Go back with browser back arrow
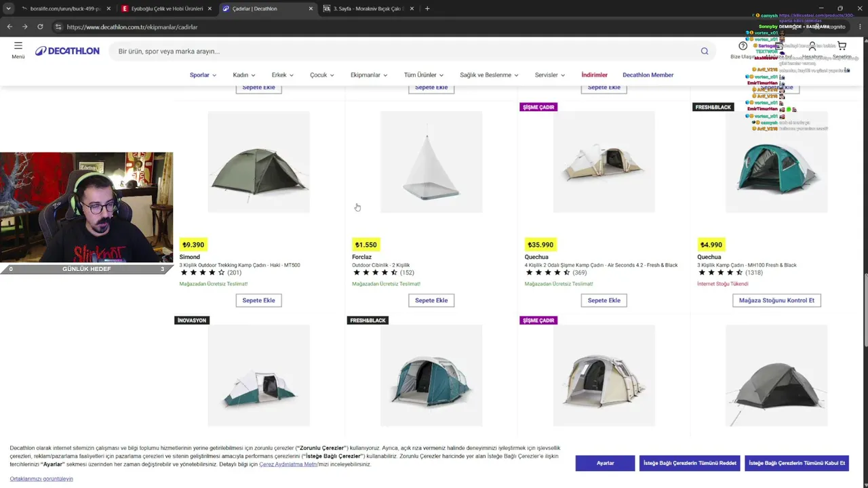 click(9, 26)
